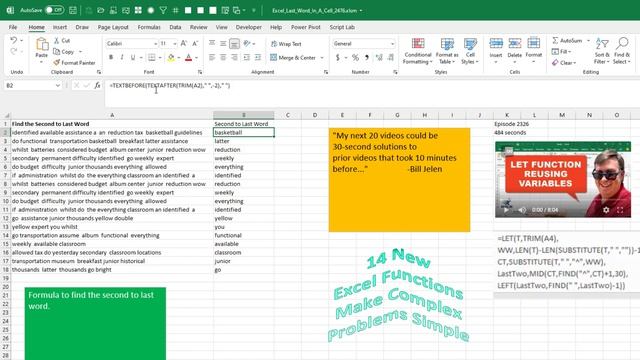Toggle the AutoSave switch
640x360 pixels.
[54, 10]
